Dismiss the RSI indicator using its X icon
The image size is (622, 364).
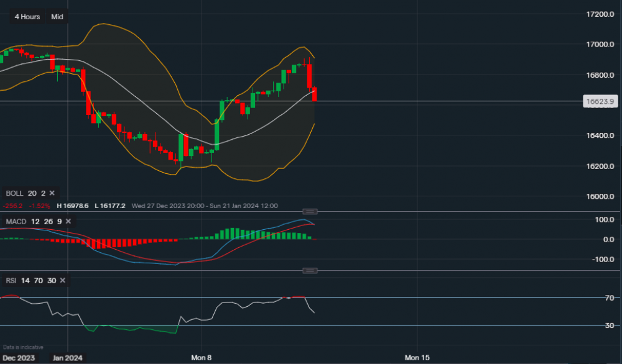[62, 281]
